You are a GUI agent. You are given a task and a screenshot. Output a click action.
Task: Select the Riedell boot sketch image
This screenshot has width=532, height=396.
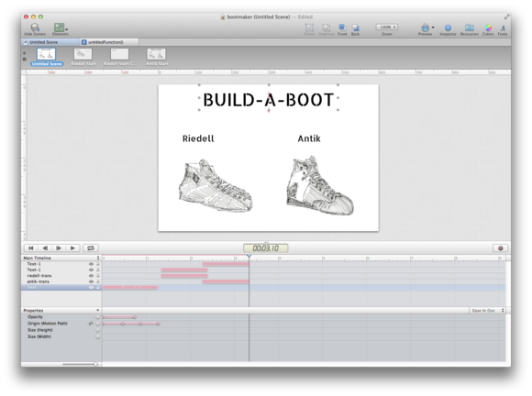(216, 185)
